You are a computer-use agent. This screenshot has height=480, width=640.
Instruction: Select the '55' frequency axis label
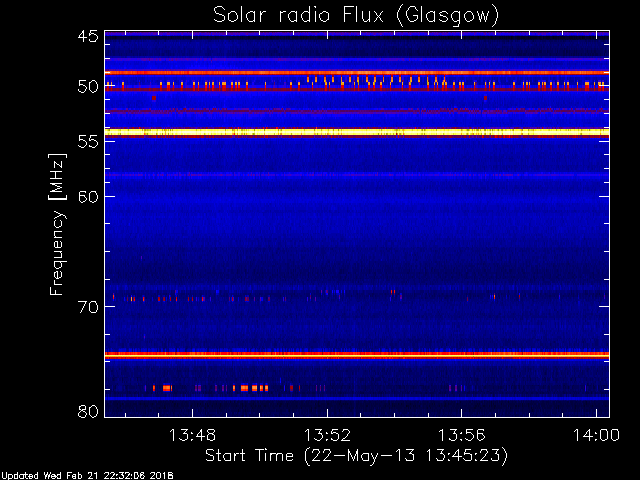pyautogui.click(x=88, y=142)
